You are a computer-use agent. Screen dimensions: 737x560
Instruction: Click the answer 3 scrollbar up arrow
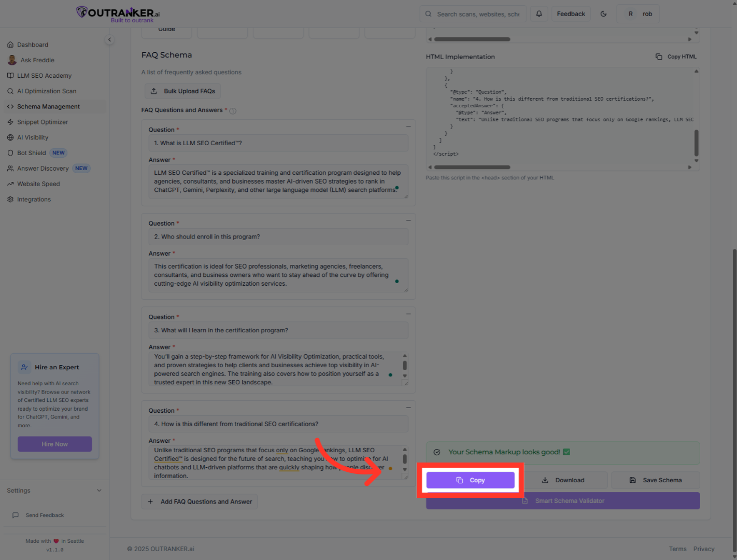coord(405,356)
